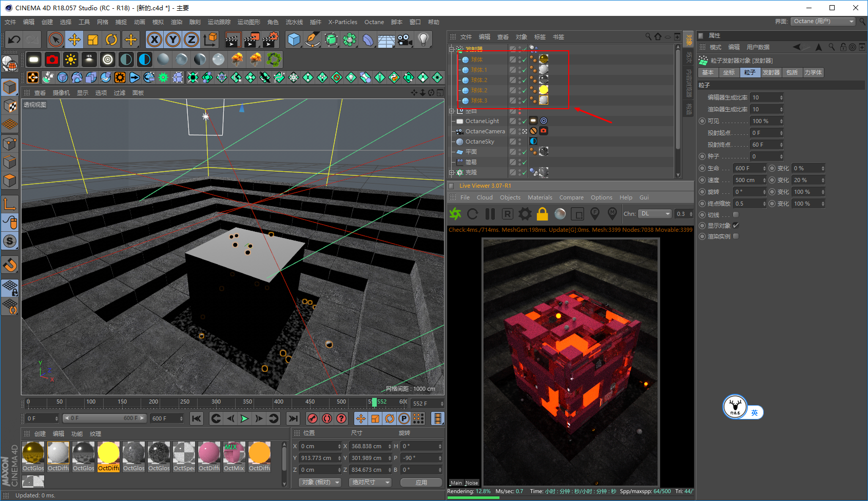Select the Scale tool
The width and height of the screenshot is (868, 501).
click(x=93, y=39)
